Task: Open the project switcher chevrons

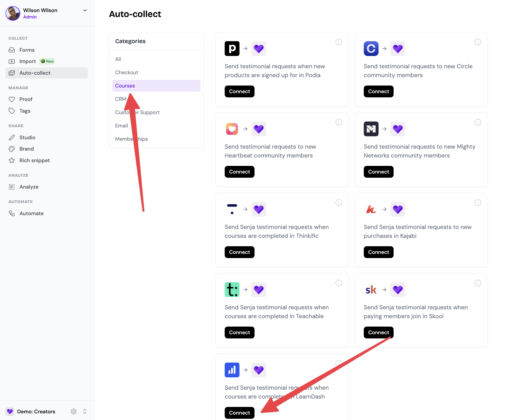Action: [x=85, y=411]
